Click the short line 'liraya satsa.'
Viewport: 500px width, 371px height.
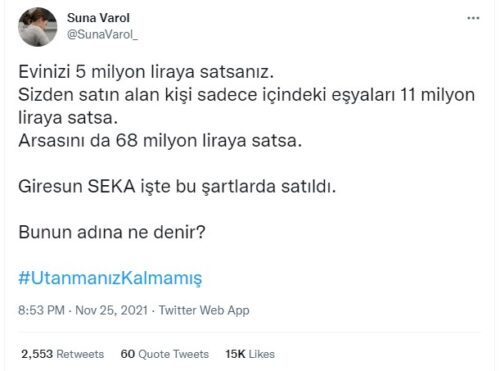pos(68,118)
